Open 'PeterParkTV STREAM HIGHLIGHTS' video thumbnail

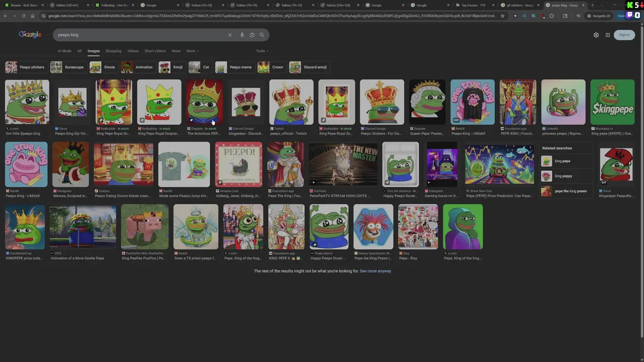point(343,164)
